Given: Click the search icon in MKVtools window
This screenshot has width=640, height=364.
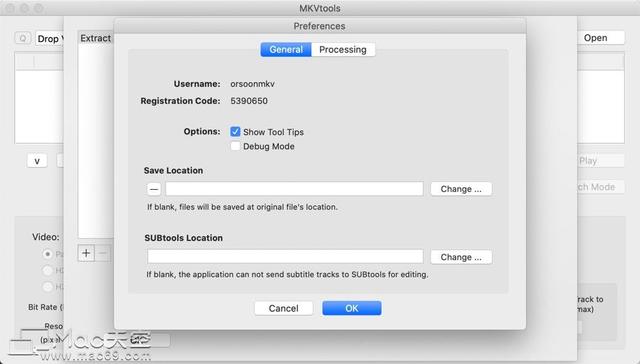Looking at the screenshot, I should click(x=23, y=38).
